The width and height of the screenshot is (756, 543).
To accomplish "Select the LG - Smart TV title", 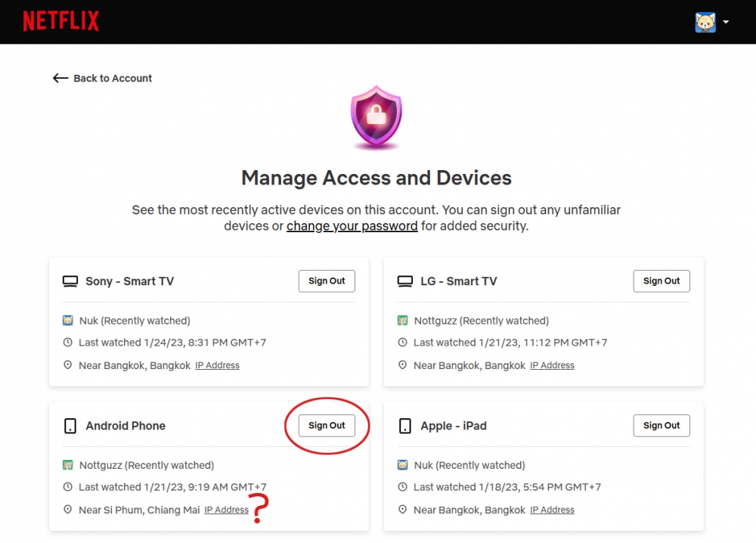I will tap(459, 281).
